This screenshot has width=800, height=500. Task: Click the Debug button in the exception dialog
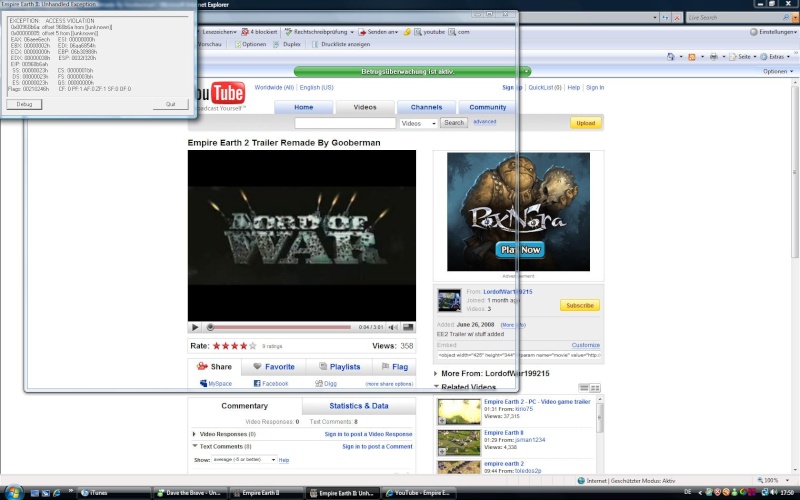24,104
